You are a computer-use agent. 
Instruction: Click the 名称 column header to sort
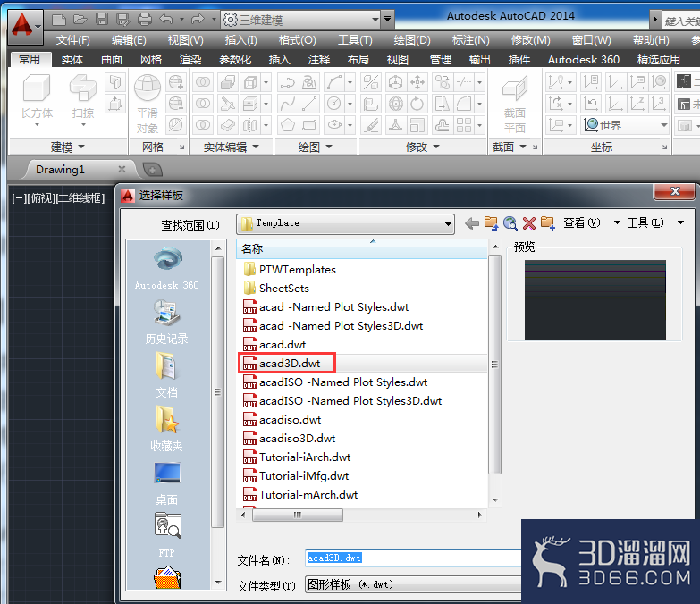pos(361,248)
